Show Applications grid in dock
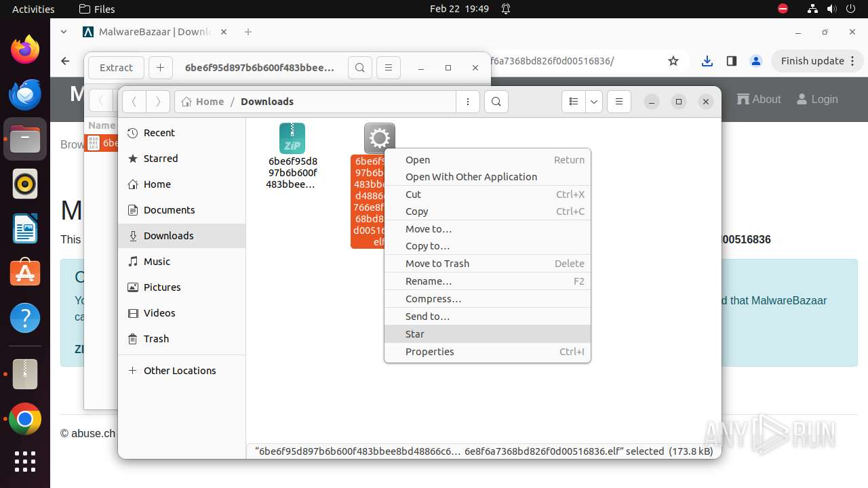The image size is (868, 488). pos(25,462)
